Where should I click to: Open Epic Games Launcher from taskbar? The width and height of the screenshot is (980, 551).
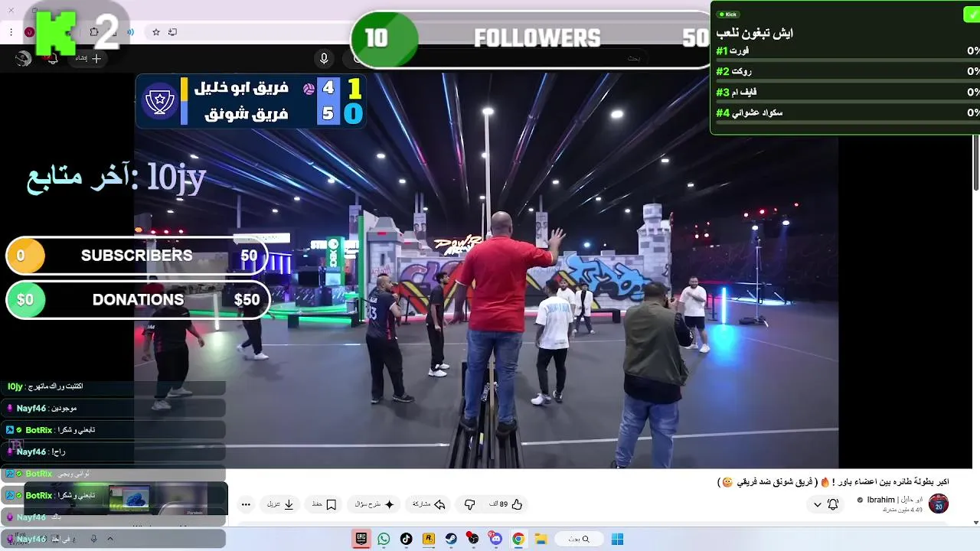click(361, 539)
